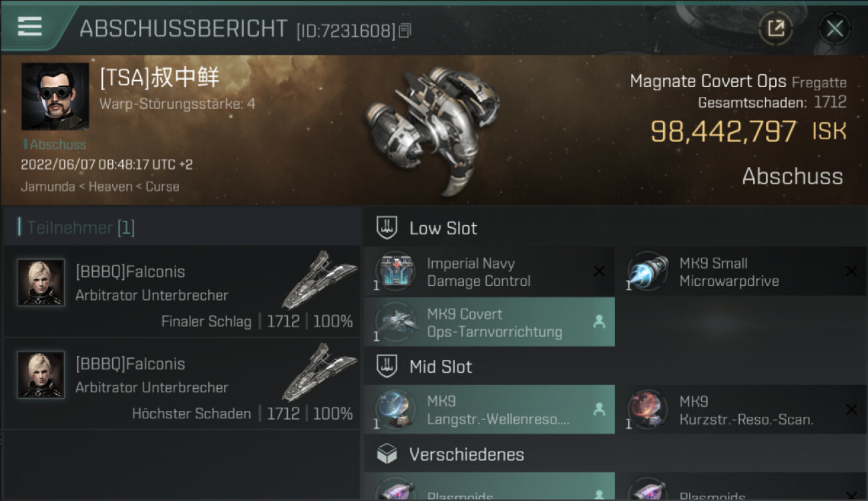Image resolution: width=868 pixels, height=501 pixels.
Task: Open Falconis Finaler Schlag participant entry
Action: (182, 291)
